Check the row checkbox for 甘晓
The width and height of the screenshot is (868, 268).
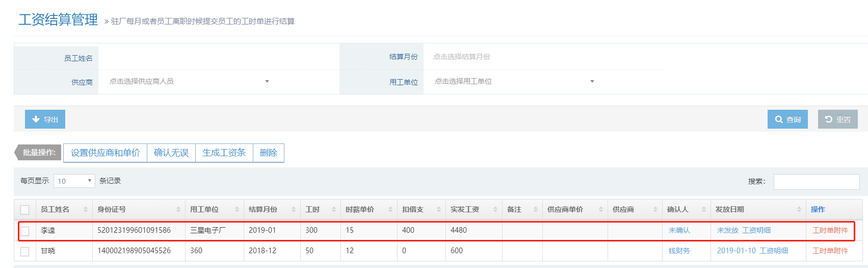[24, 251]
